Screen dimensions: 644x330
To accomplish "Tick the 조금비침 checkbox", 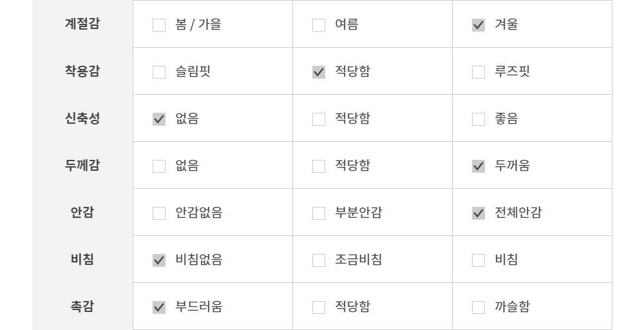I will point(319,260).
